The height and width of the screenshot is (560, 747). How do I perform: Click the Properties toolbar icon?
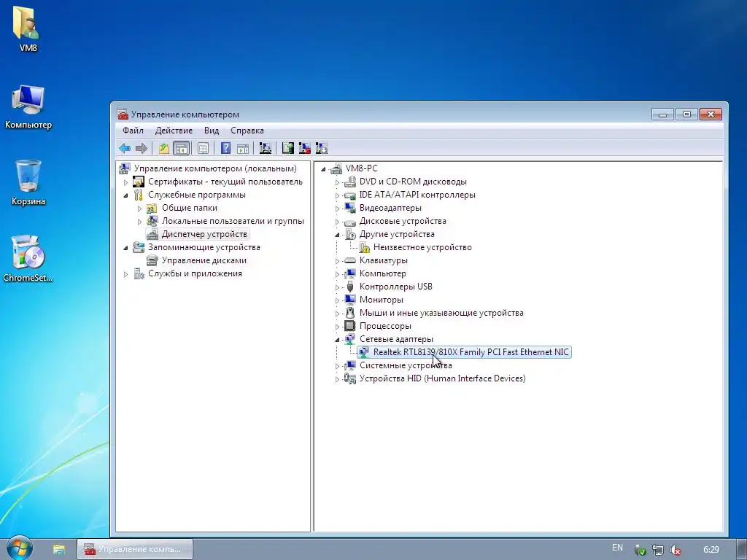(203, 148)
